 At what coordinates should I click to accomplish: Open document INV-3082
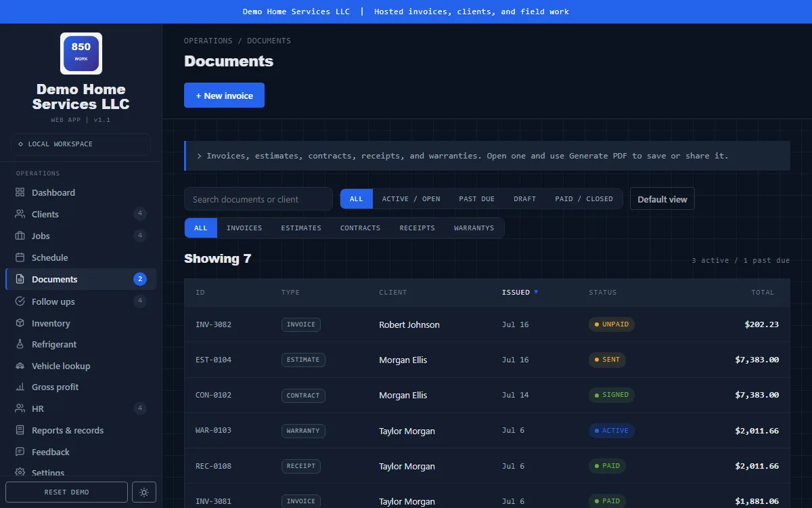coord(487,324)
